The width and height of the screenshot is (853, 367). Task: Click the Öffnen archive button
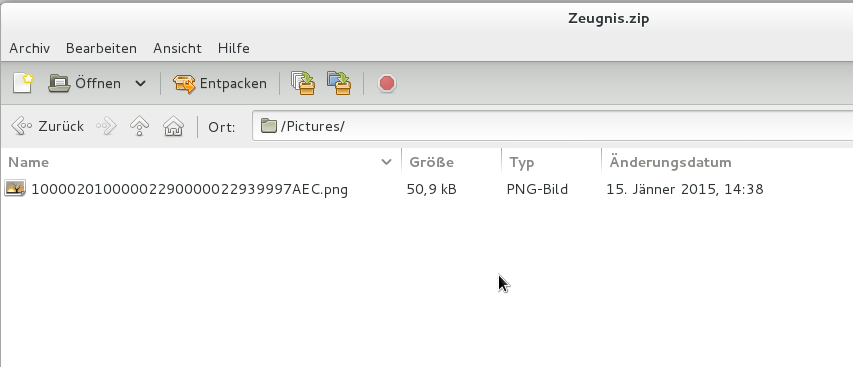pyautogui.click(x=84, y=83)
